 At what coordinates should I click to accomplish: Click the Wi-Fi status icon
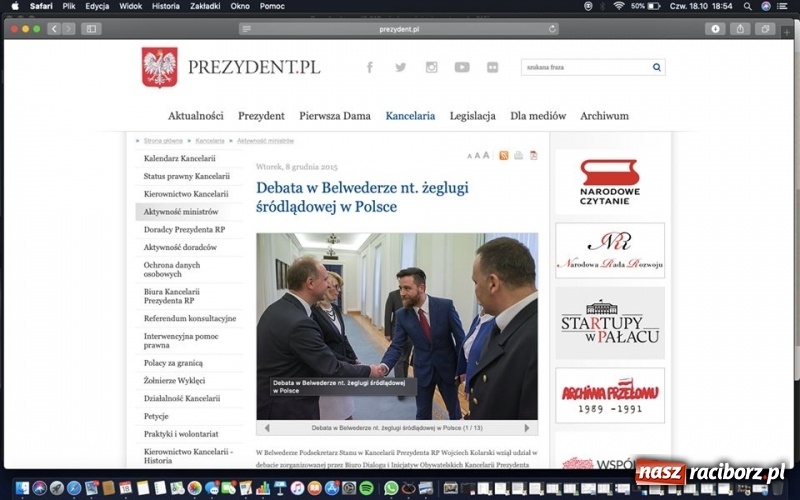(x=619, y=6)
